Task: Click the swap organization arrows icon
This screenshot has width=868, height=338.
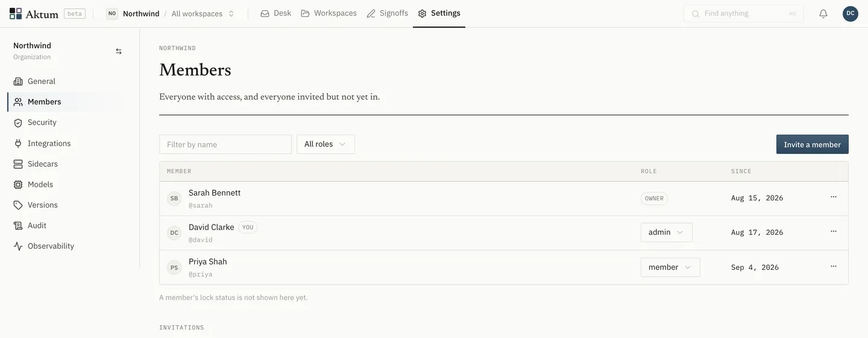Action: click(119, 51)
